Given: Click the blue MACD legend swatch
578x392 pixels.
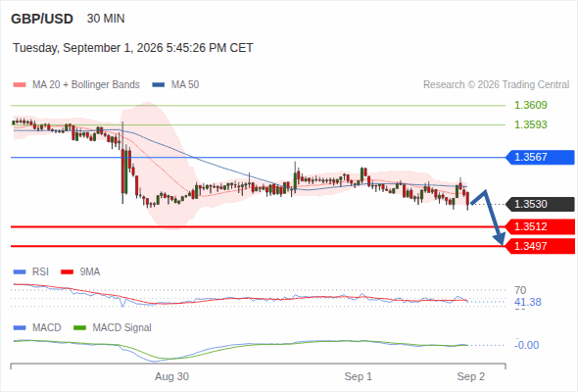Looking at the screenshot, I should pyautogui.click(x=20, y=327).
